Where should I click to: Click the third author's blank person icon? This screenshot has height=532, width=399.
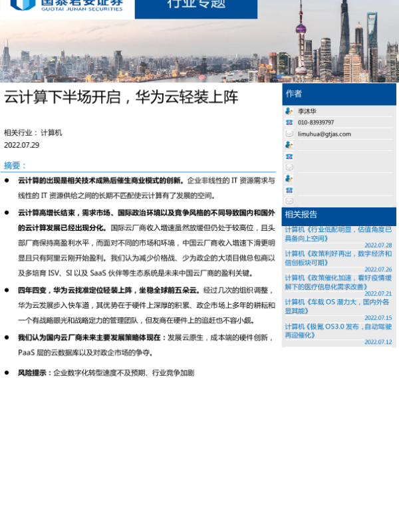click(x=289, y=179)
